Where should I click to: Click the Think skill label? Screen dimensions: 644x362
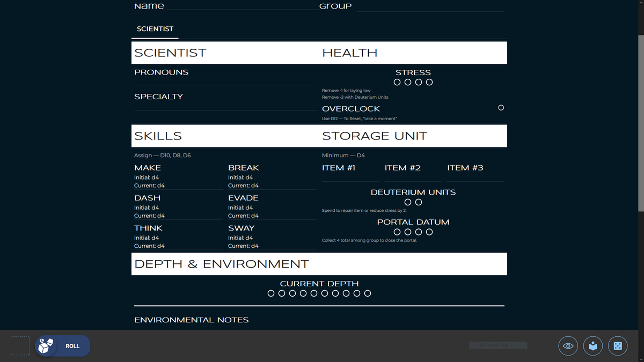(x=148, y=228)
